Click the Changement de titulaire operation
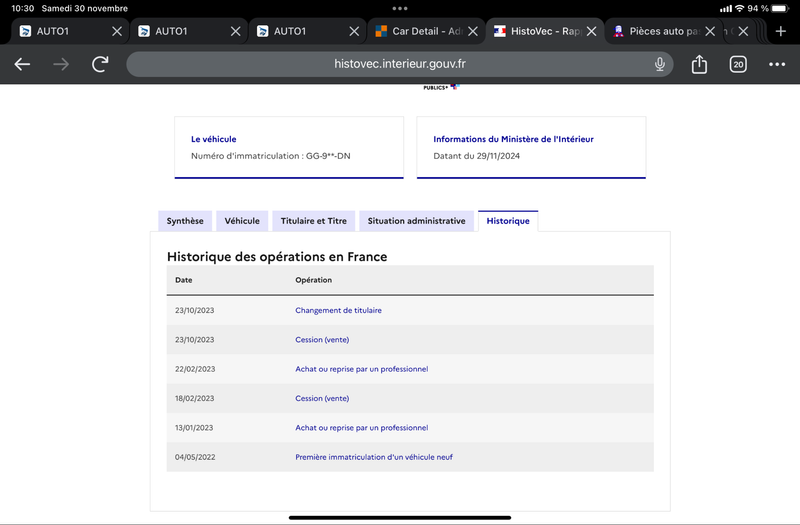The width and height of the screenshot is (800, 525). 338,310
